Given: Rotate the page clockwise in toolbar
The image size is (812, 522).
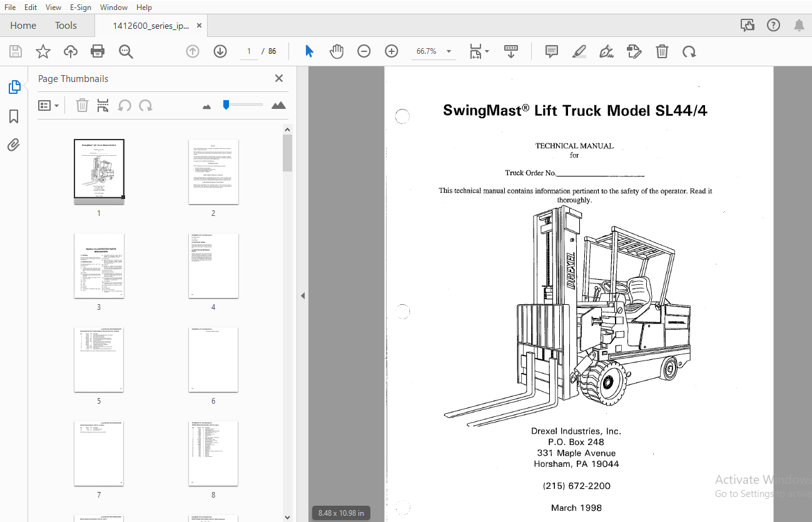Looking at the screenshot, I should 689,51.
